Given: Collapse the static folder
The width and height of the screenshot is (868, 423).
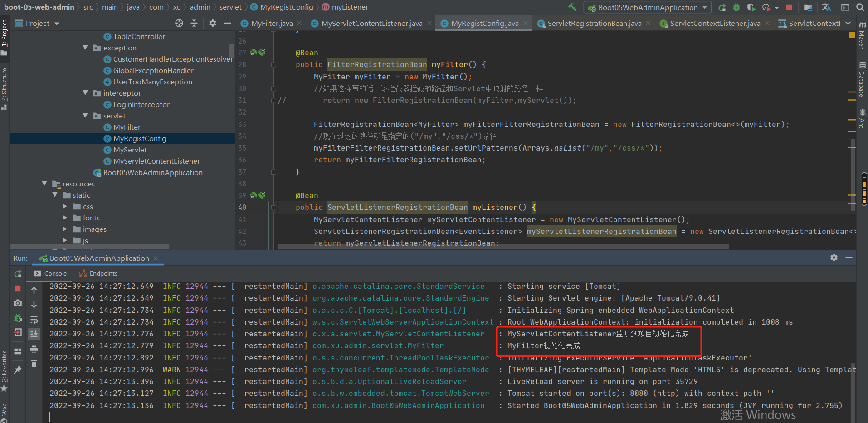Looking at the screenshot, I should (55, 195).
